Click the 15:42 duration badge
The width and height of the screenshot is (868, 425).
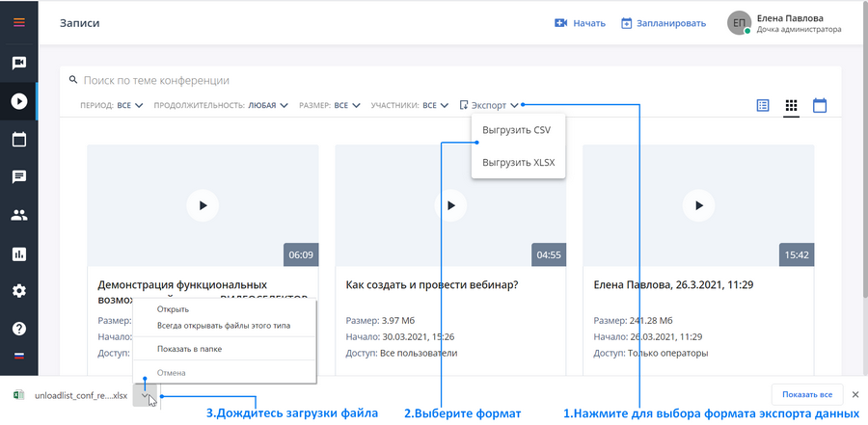coord(797,255)
